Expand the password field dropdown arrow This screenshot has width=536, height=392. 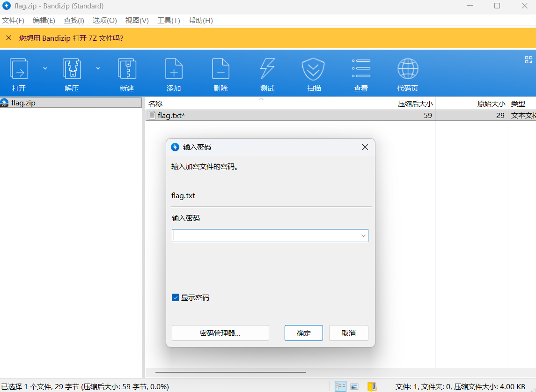pyautogui.click(x=363, y=236)
